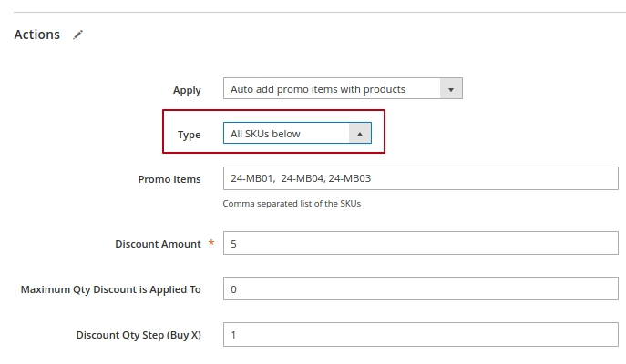The image size is (626, 364).
Task: Click the 24-MB03 SKU in Promo Items
Action: (x=350, y=179)
